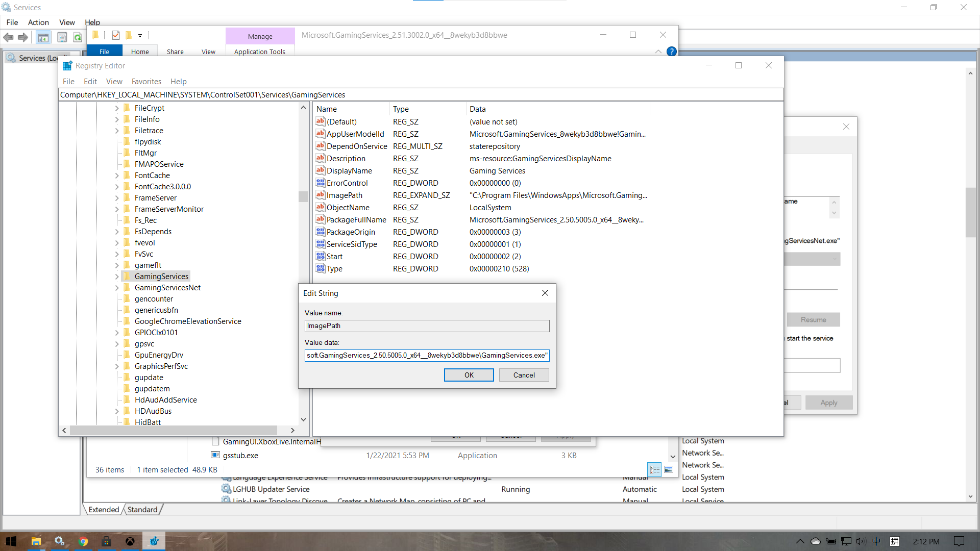Viewport: 980px width, 551px height.
Task: Open the Quick Access Toolbar customize dropdown
Action: (140, 36)
